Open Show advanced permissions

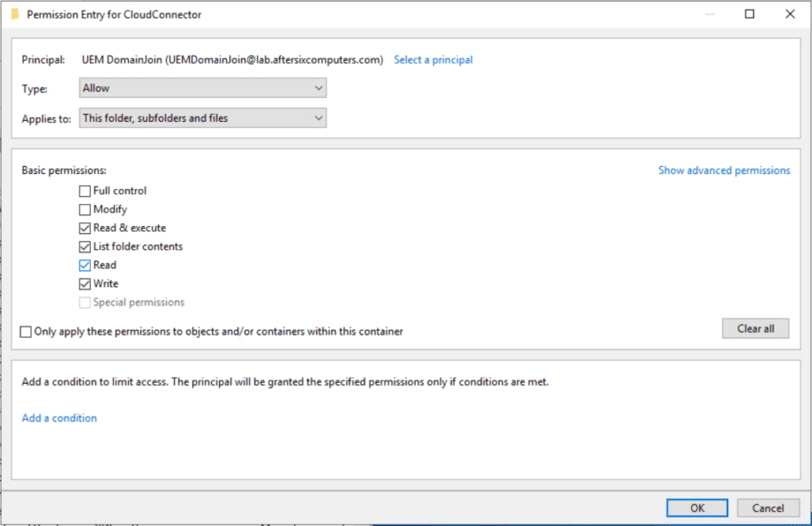[724, 169]
